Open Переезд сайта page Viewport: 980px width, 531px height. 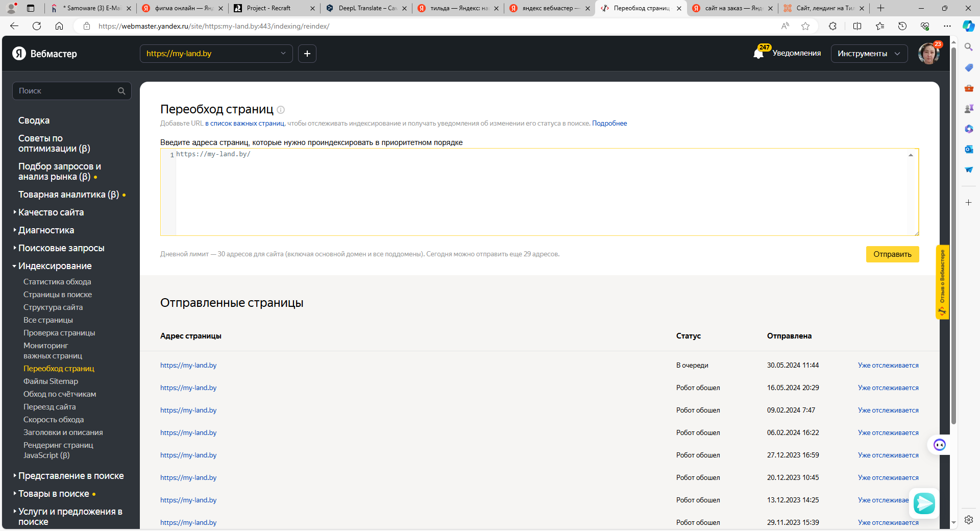50,407
